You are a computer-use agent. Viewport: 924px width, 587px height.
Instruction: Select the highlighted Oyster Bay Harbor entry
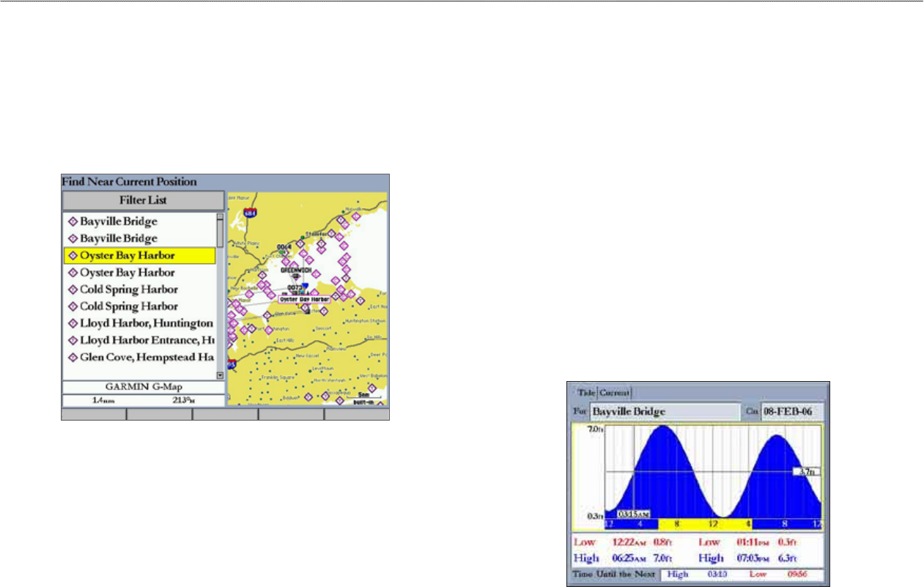(138, 256)
